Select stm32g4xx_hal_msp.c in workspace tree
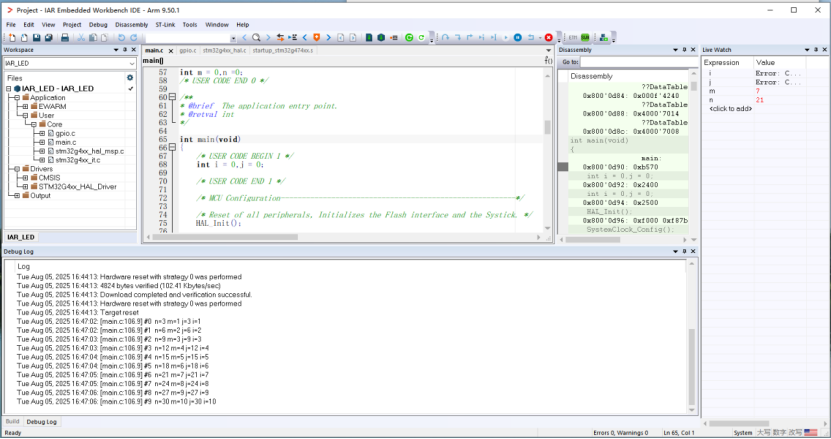 tap(89, 151)
